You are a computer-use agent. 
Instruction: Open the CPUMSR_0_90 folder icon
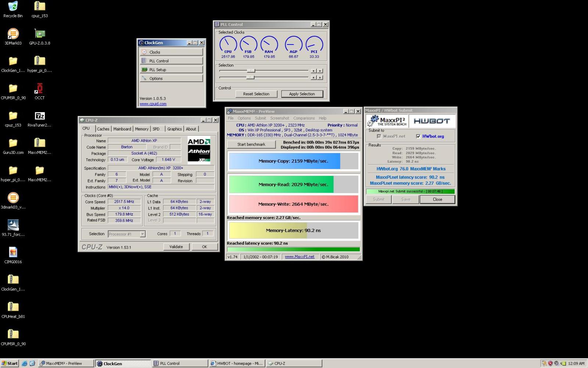(13, 91)
